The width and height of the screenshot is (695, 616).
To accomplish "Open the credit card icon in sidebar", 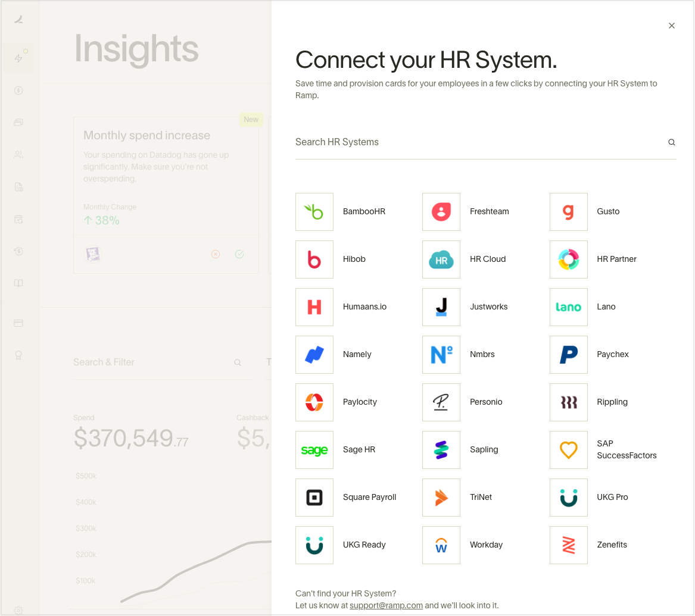I will pyautogui.click(x=18, y=323).
